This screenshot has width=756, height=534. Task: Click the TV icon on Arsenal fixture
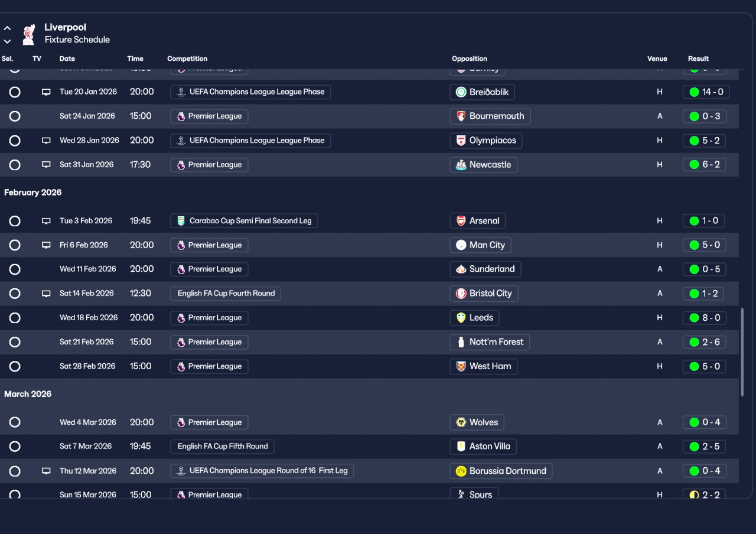click(x=46, y=221)
